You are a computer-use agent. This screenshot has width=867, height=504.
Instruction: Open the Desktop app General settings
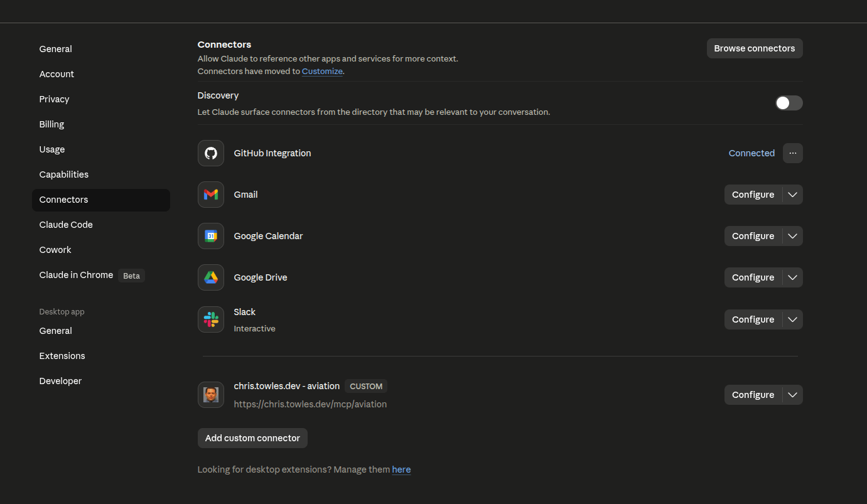[x=101, y=331]
